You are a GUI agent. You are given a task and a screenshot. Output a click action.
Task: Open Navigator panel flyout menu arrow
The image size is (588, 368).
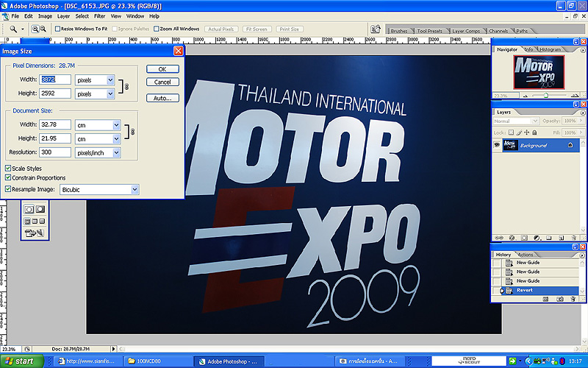(x=583, y=50)
